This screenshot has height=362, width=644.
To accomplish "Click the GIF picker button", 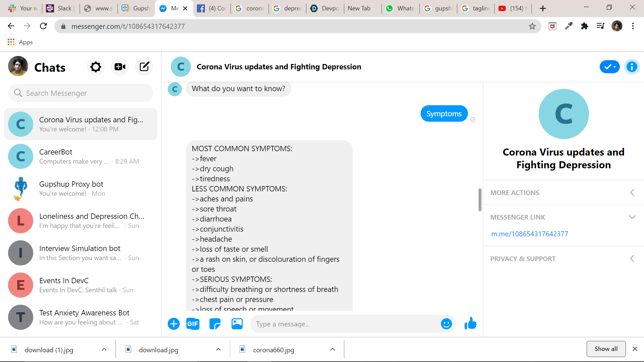I will pyautogui.click(x=193, y=324).
